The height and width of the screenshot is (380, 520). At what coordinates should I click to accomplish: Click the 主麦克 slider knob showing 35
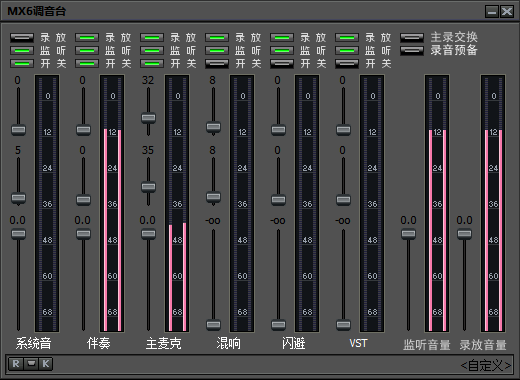point(148,187)
